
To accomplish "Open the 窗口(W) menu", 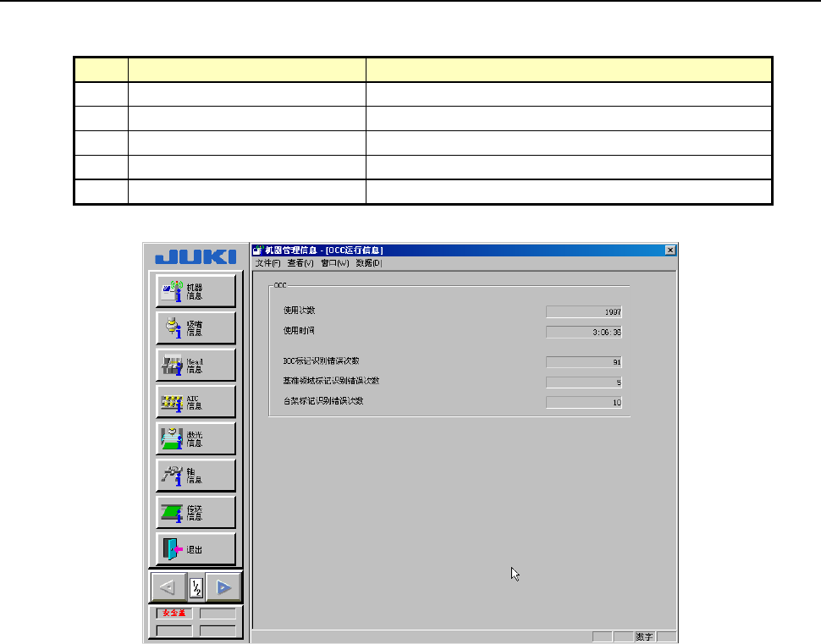I will (334, 263).
